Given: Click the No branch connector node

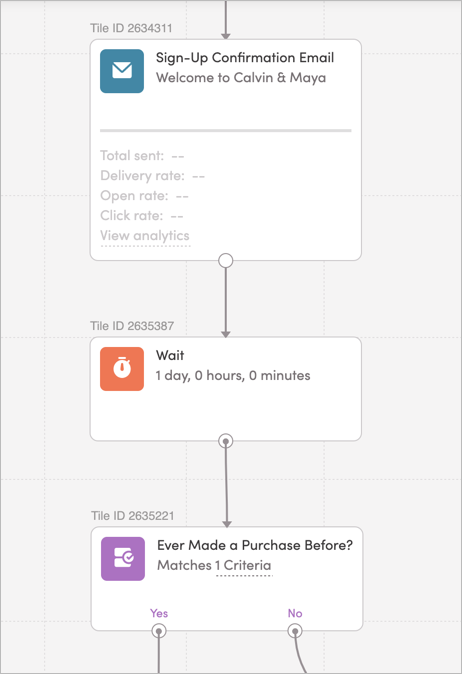Looking at the screenshot, I should pos(295,631).
